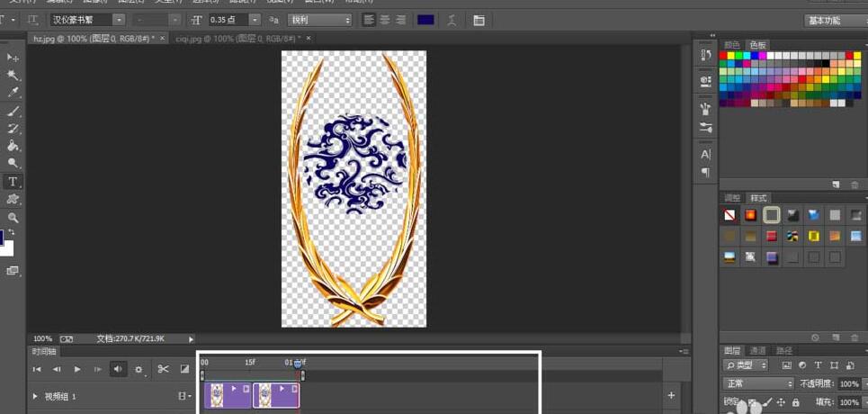Enable left text alignment
Image resolution: width=868 pixels, height=414 pixels.
369,20
